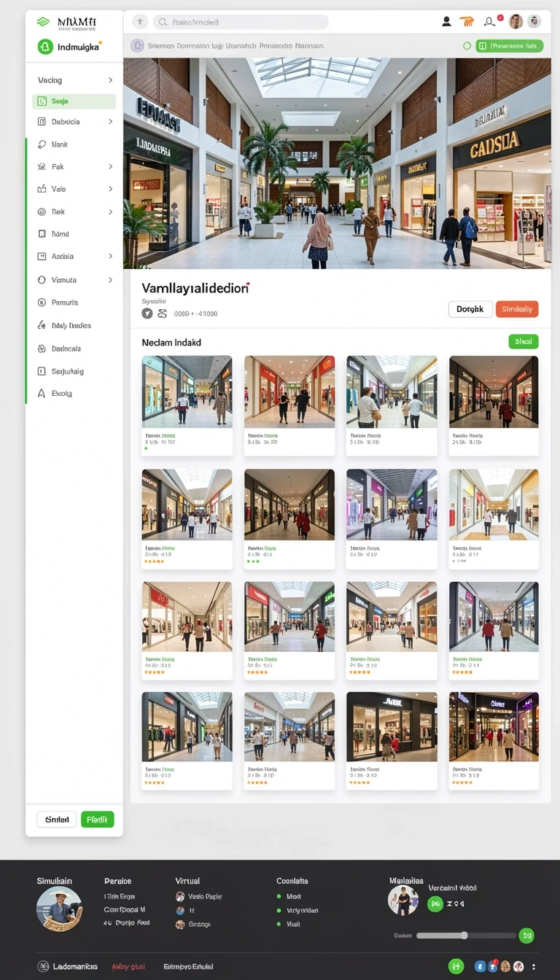Viewport: 560px width, 980px height.
Task: Open the user profile silhouette icon
Action: click(446, 22)
